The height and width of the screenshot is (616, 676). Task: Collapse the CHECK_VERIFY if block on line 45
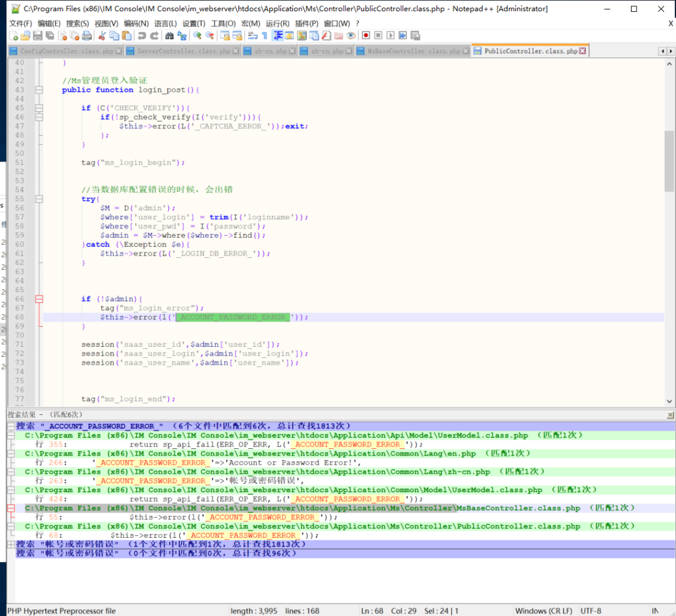(x=39, y=108)
